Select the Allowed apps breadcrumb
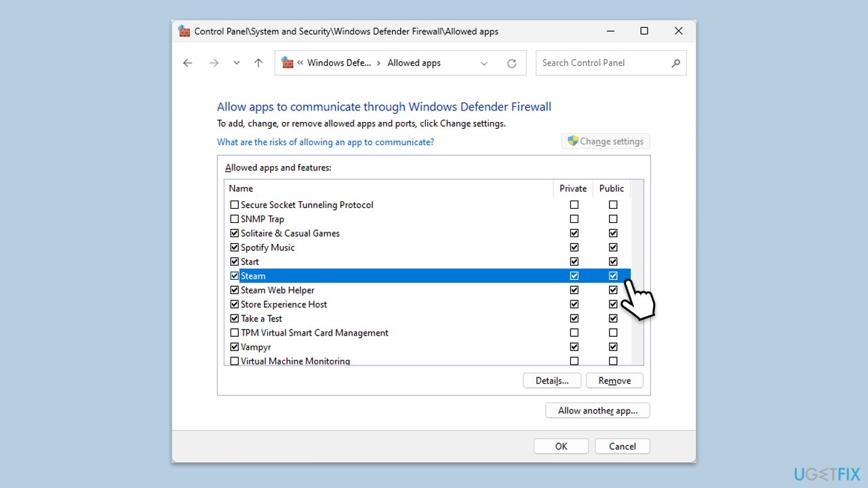 414,63
